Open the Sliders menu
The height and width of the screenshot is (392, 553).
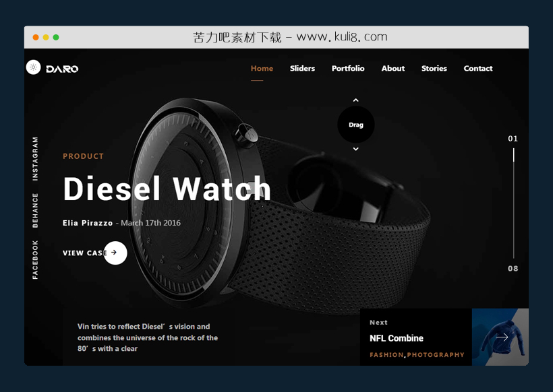tap(302, 68)
